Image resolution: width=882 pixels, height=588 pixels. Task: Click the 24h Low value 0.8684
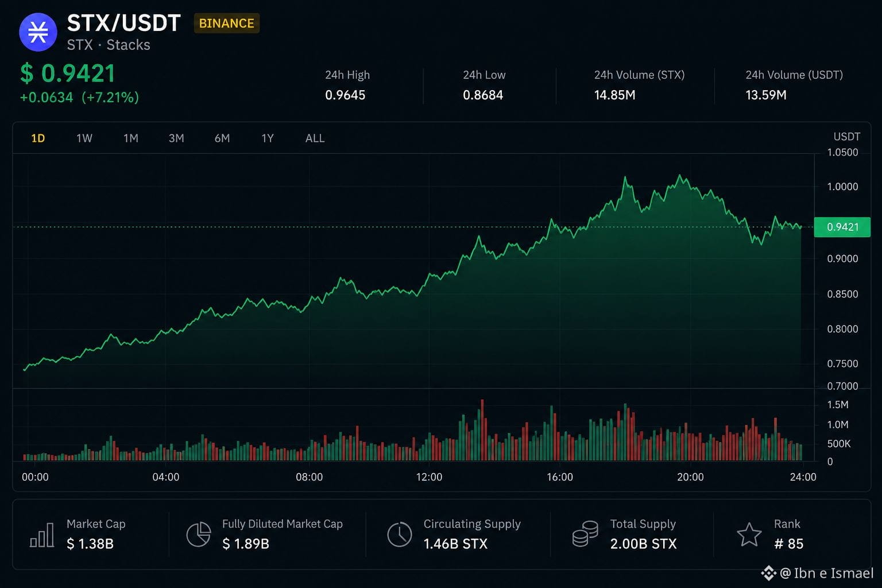click(483, 95)
